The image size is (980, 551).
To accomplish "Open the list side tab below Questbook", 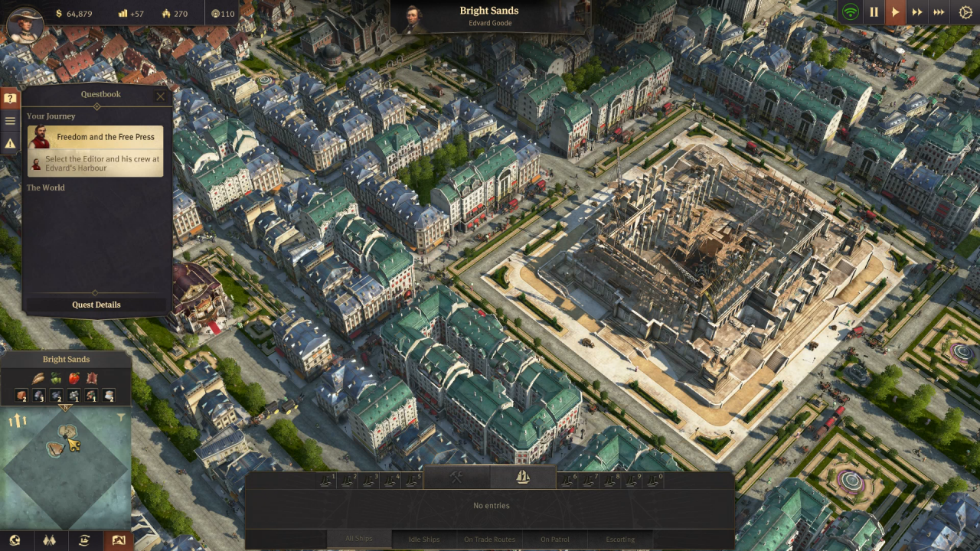I will (x=10, y=121).
